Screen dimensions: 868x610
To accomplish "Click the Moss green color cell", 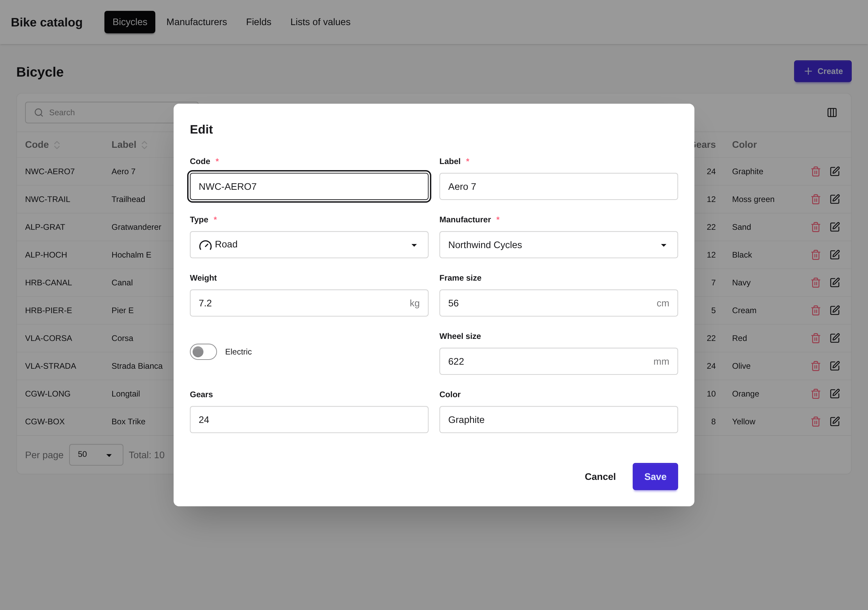I will [x=753, y=199].
